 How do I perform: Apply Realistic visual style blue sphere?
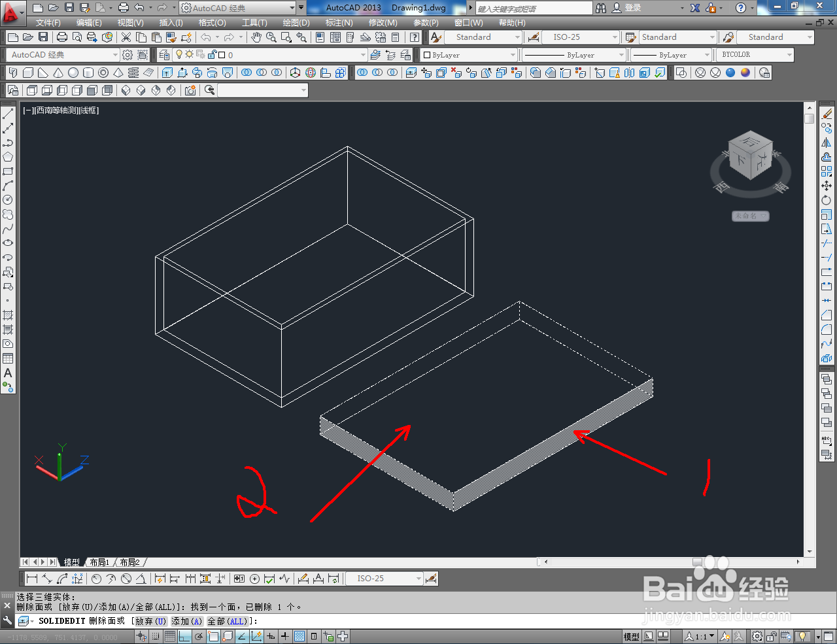[730, 73]
